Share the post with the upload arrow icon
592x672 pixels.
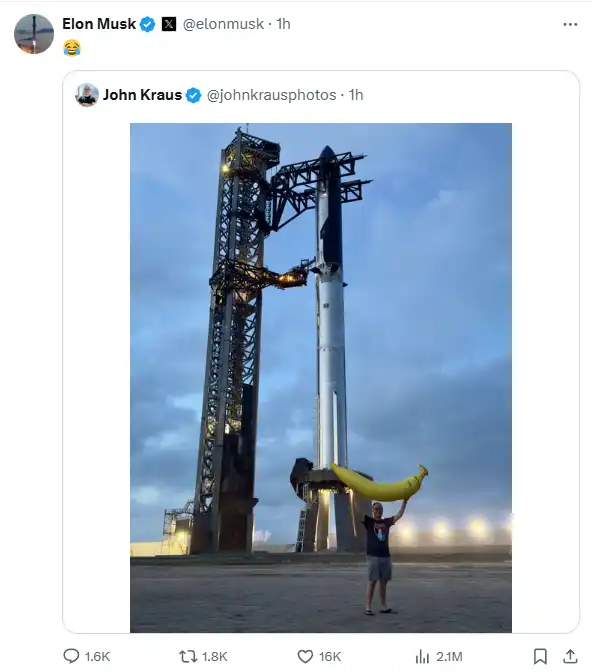point(570,656)
